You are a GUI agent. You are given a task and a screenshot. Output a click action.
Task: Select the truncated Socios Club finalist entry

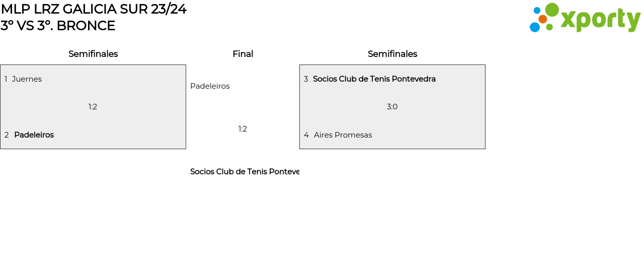pos(245,172)
